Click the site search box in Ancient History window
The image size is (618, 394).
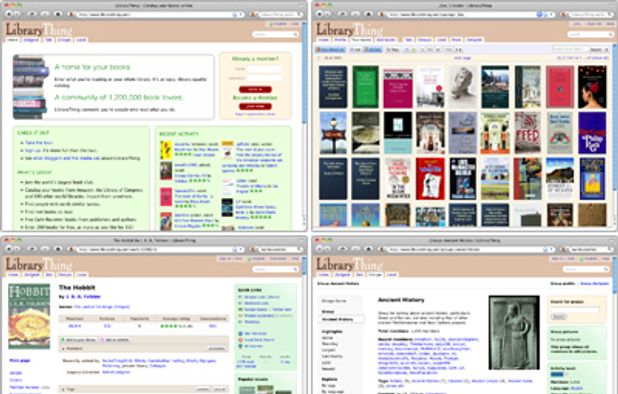586,269
